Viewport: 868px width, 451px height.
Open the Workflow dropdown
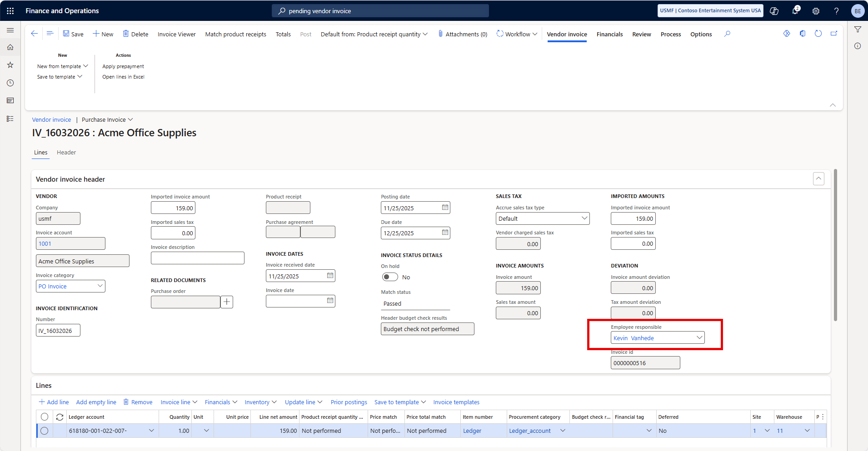[517, 34]
